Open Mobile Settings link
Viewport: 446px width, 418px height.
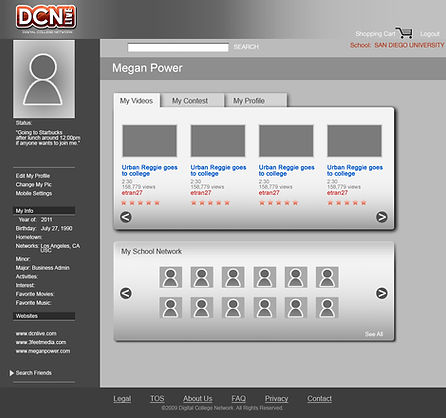coord(34,193)
